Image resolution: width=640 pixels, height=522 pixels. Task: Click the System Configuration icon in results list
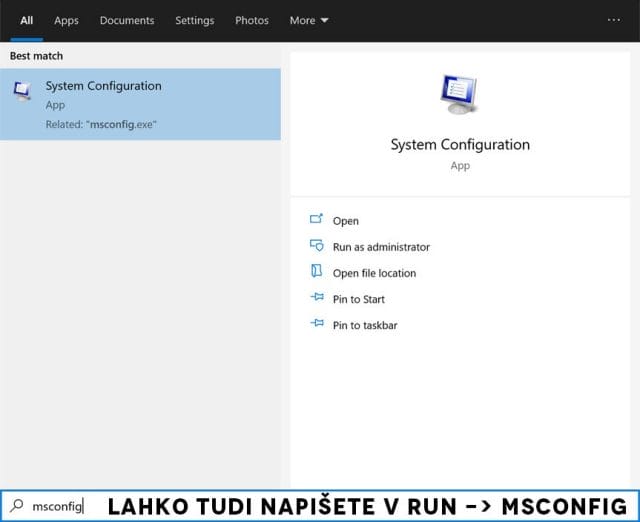22,91
